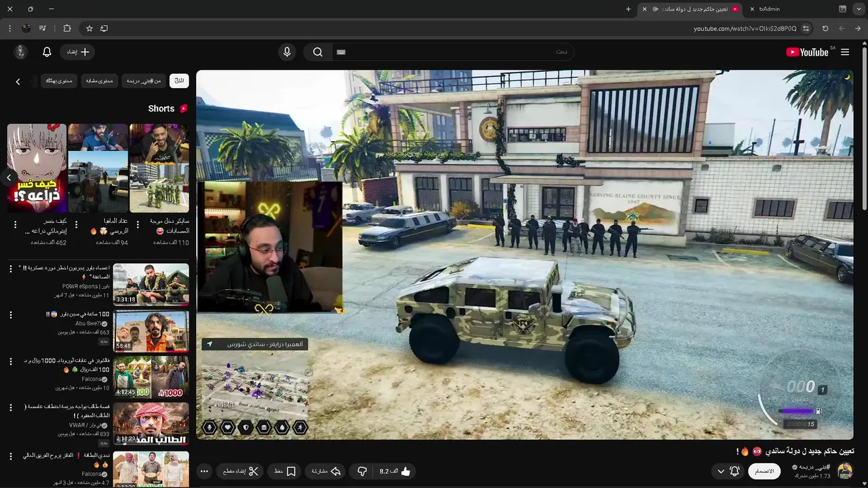
Task: Select the 'الكل' filter chip
Action: 179,81
